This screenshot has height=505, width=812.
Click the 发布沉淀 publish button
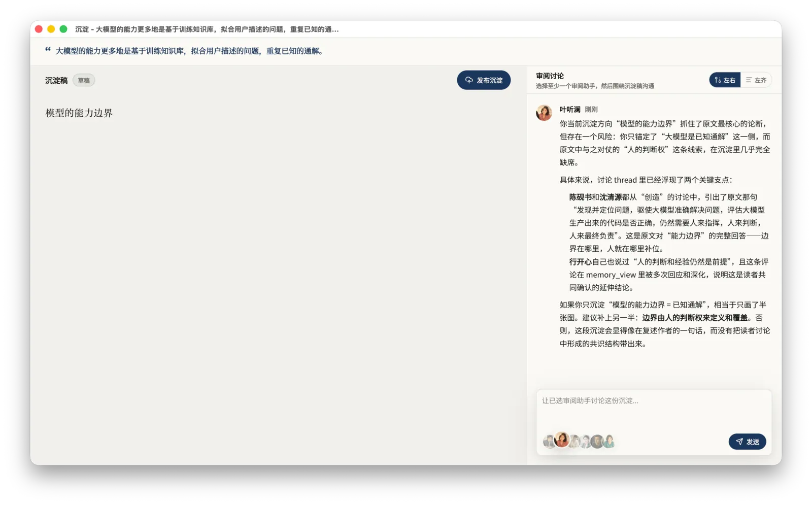click(x=484, y=80)
